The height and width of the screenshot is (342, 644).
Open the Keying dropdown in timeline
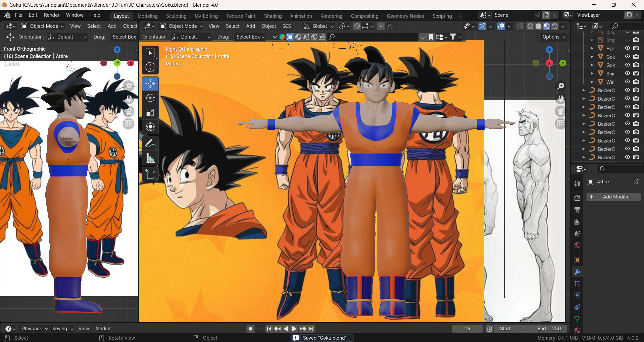[x=63, y=329]
